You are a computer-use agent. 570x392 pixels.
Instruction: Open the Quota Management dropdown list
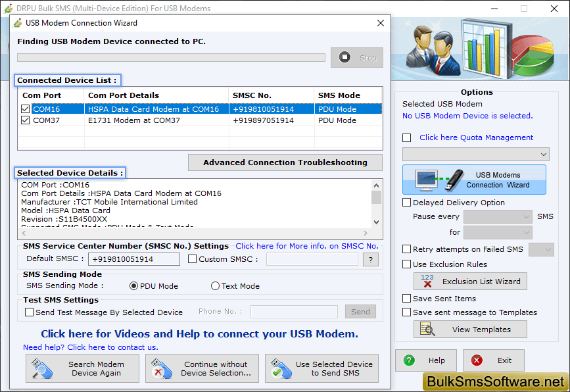tap(475, 154)
